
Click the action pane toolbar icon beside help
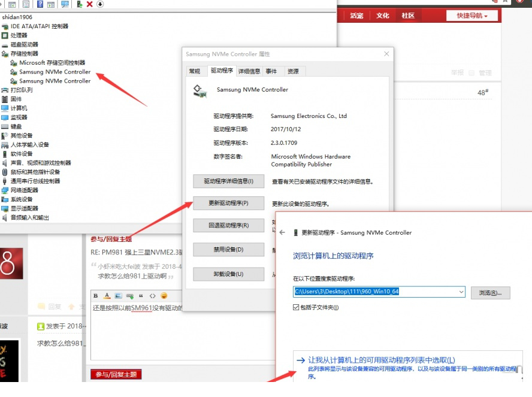51,4
